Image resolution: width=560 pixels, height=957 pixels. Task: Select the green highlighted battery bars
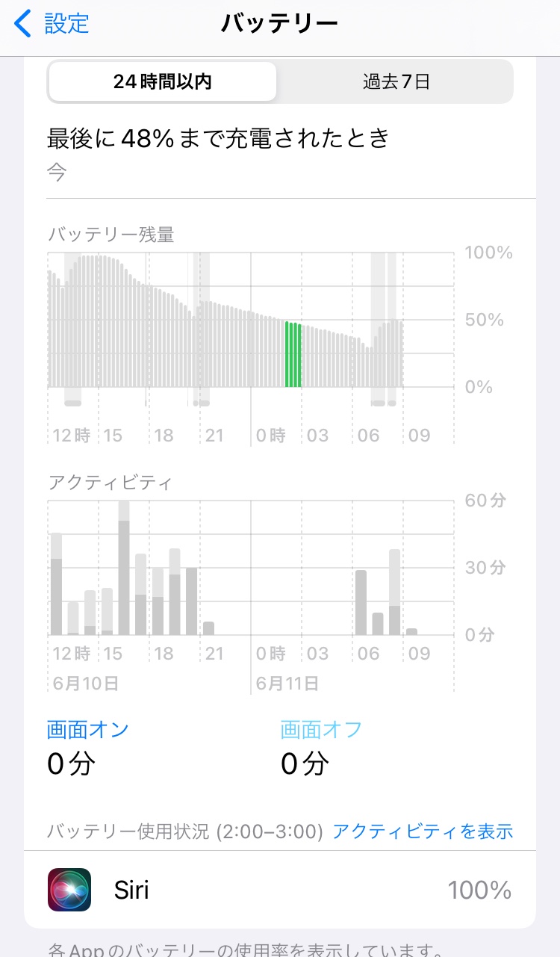[x=293, y=354]
